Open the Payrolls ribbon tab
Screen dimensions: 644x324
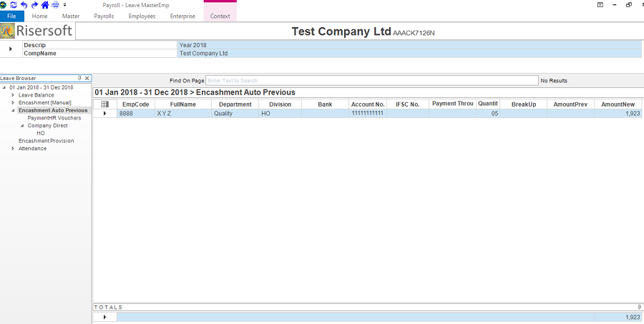pyautogui.click(x=104, y=16)
